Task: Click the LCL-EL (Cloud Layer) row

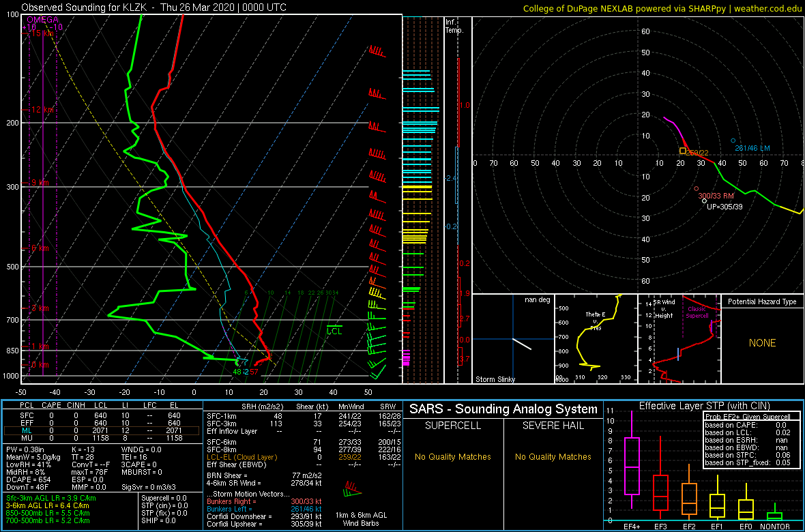Action: [303, 457]
